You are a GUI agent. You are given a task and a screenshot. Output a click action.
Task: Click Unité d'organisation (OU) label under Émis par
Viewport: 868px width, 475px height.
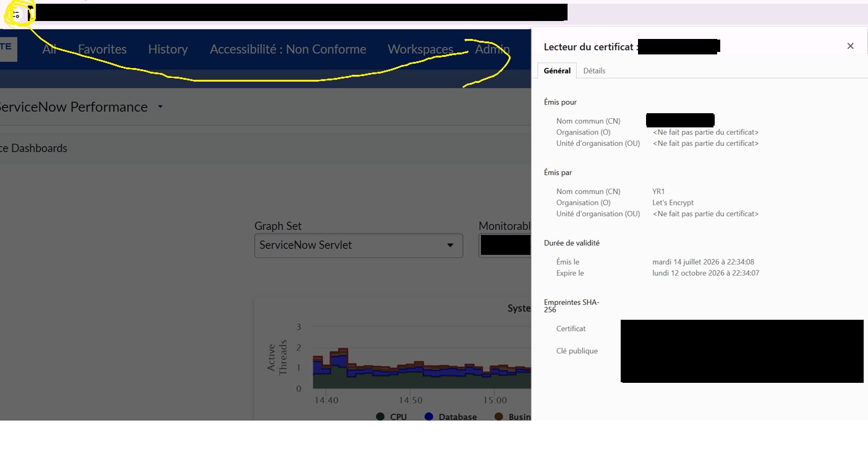tap(598, 214)
